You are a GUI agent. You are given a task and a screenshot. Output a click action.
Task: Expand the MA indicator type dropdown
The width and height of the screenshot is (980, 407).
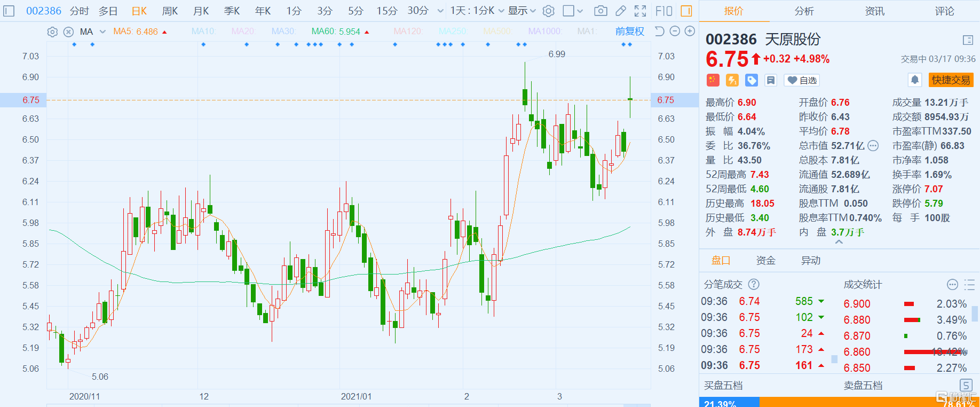pos(102,32)
